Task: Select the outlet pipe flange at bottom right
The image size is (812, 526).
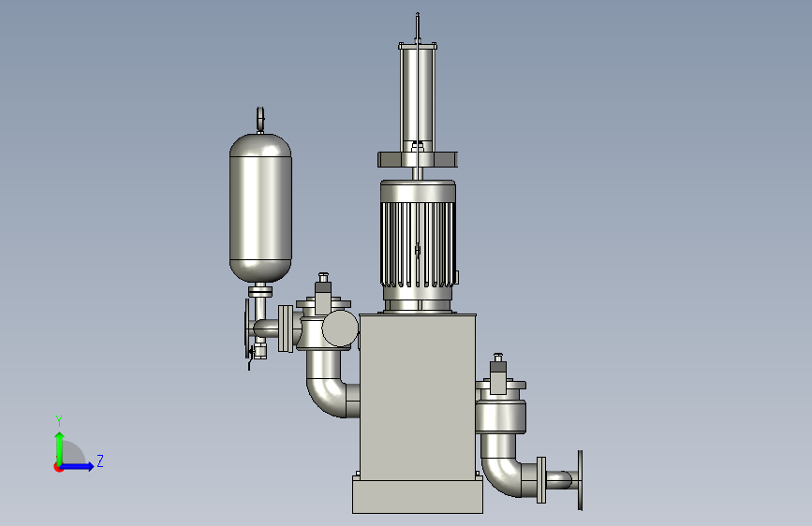Action: click(580, 480)
